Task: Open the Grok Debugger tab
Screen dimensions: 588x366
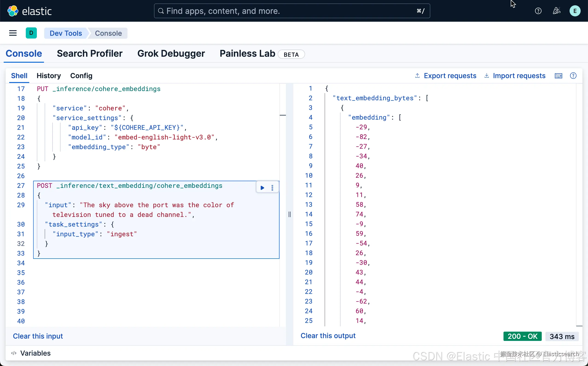Action: coord(171,53)
